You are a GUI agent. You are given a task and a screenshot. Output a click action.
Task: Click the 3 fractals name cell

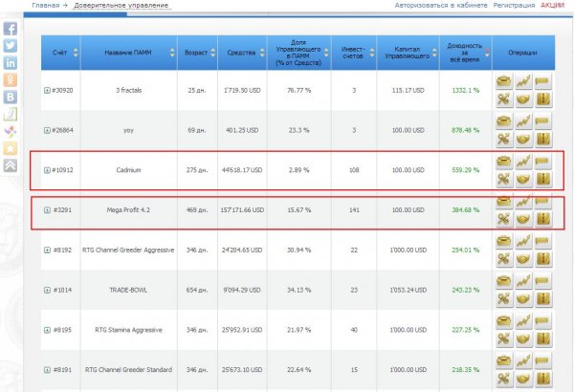128,91
